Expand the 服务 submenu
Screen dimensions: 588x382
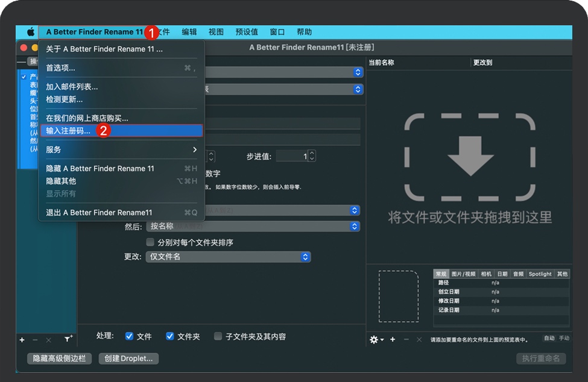121,149
